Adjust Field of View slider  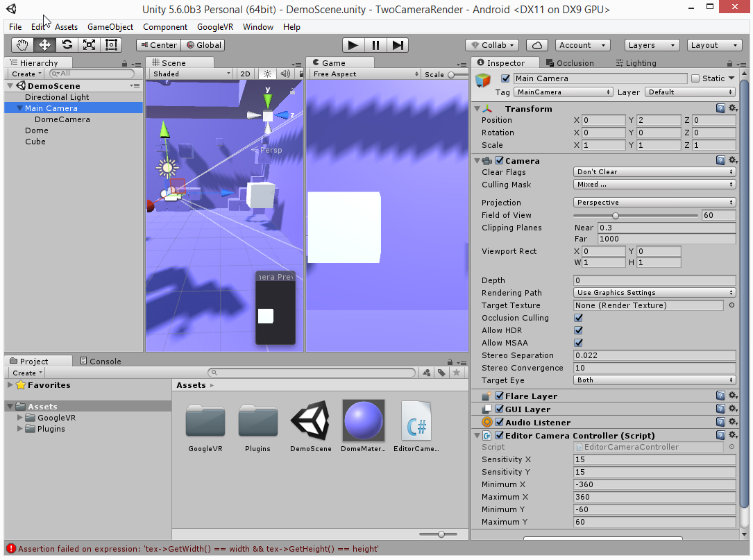pyautogui.click(x=636, y=216)
